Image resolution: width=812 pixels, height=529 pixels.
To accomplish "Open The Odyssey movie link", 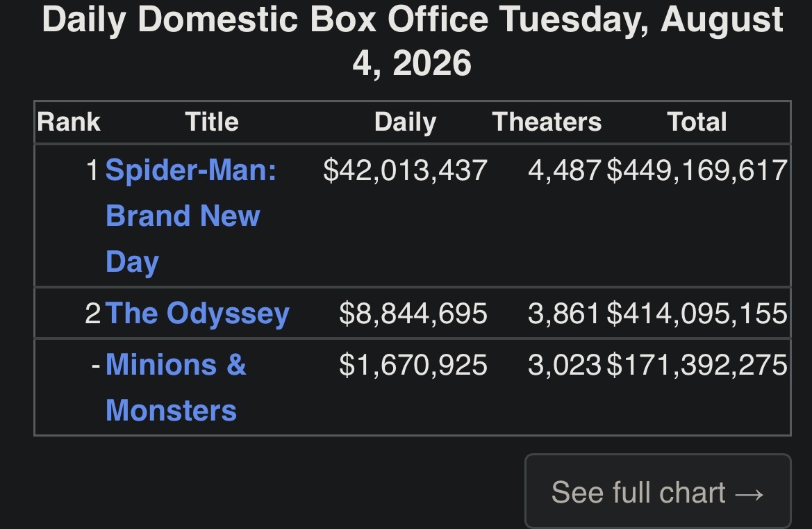I will tap(197, 314).
